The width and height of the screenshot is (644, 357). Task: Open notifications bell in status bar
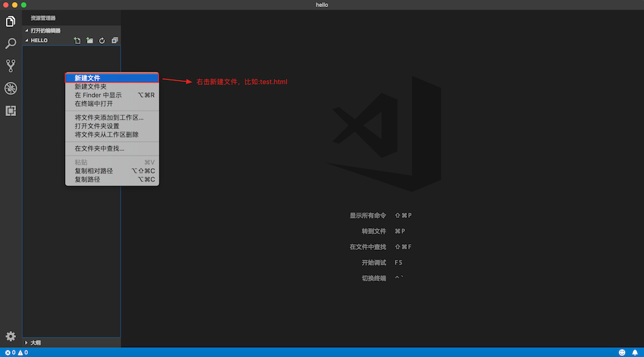(x=635, y=352)
